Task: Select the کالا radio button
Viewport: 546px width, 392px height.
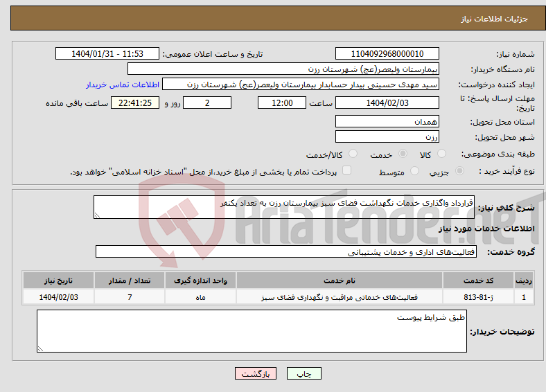Action: pyautogui.click(x=441, y=154)
